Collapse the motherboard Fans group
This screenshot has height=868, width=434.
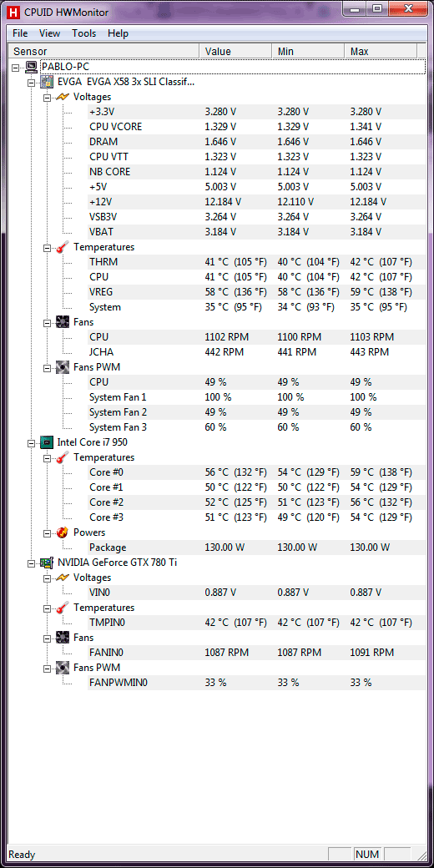[x=47, y=322]
